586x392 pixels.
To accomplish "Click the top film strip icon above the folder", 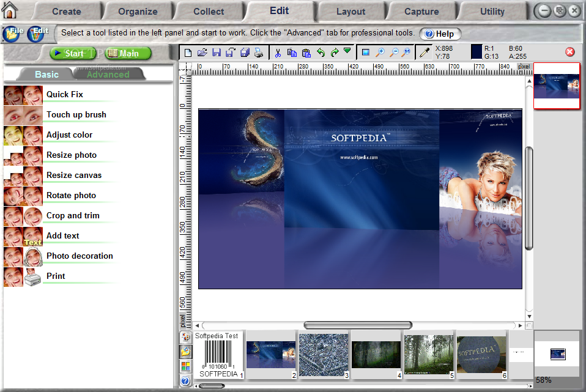I will (185, 337).
